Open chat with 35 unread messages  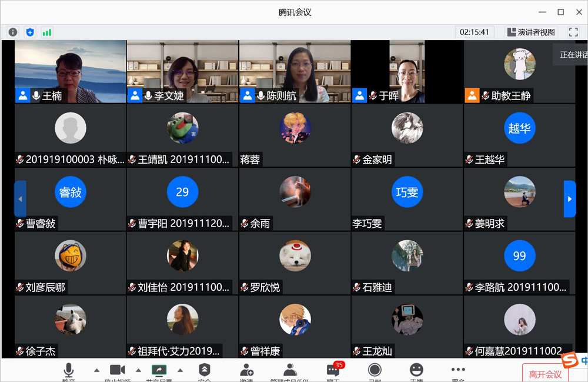pos(333,371)
